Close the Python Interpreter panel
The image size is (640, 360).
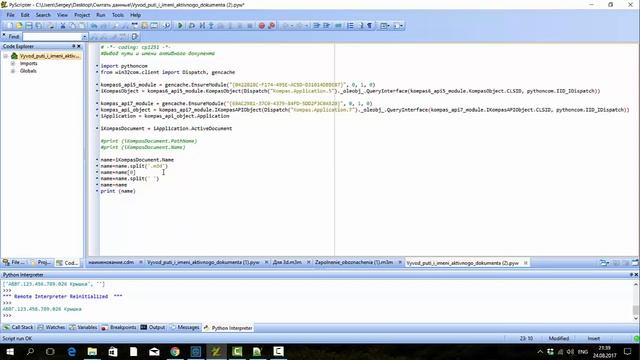(636, 275)
